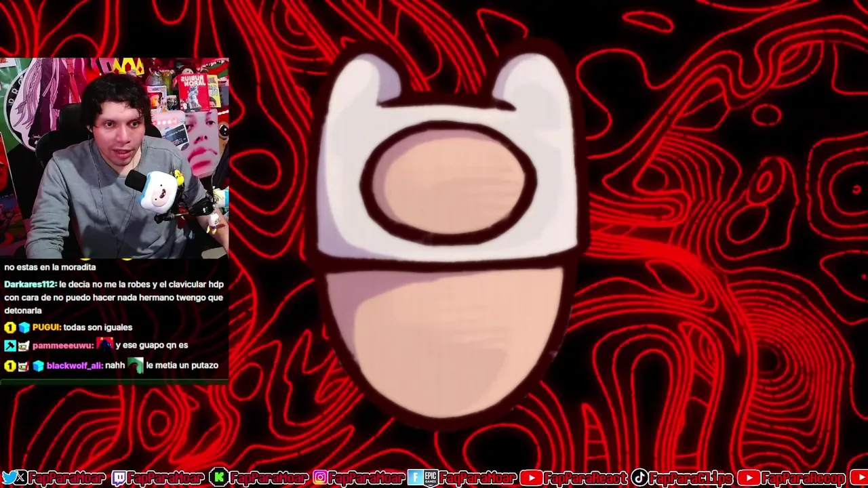This screenshot has height=488, width=868.
Task: Click the streamer webcam feed
Action: click(115, 158)
